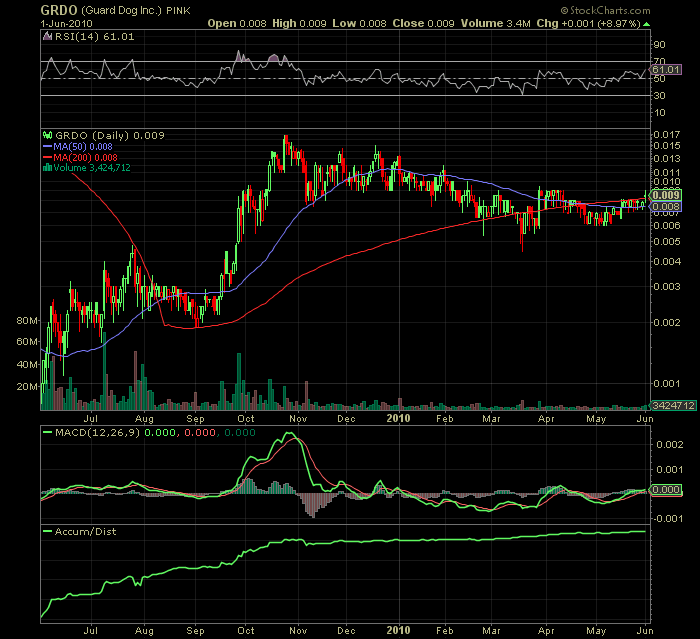Click the 0.003 label on the price axis
The width and height of the screenshot is (700, 639).
point(667,286)
